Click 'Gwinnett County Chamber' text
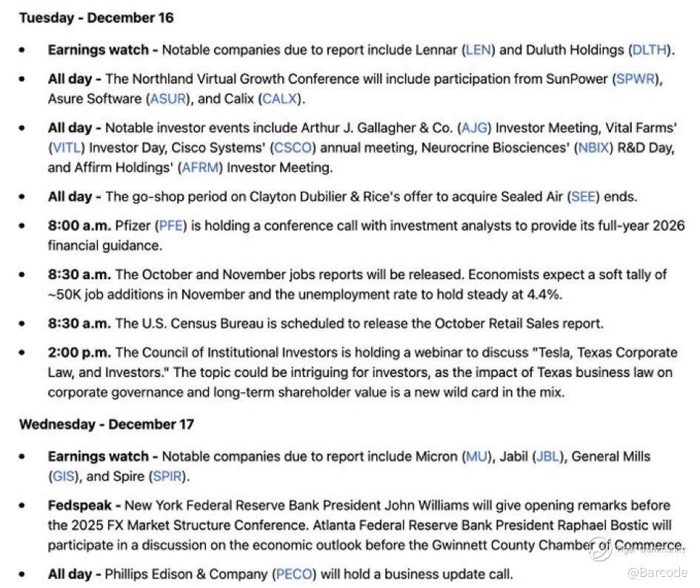Image resolution: width=700 pixels, height=588 pixels. [513, 545]
